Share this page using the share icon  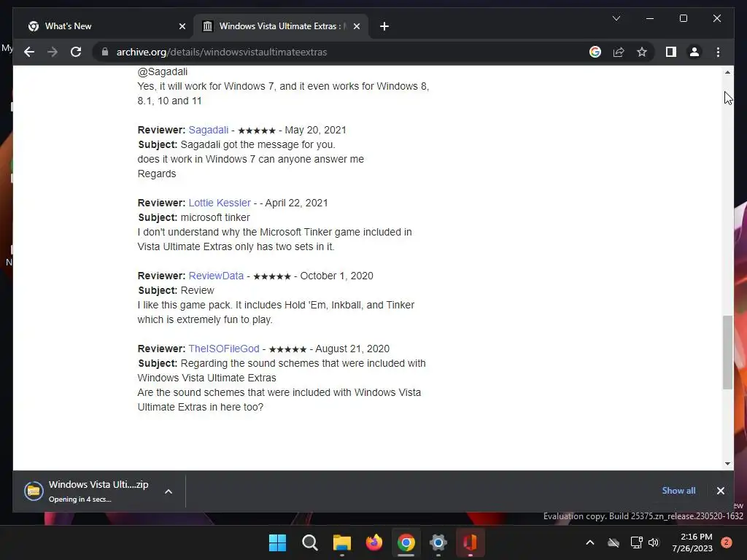click(x=619, y=52)
